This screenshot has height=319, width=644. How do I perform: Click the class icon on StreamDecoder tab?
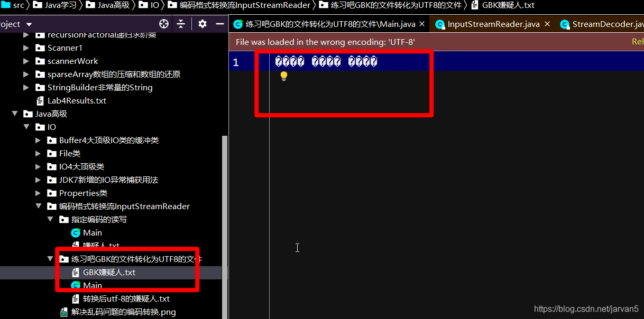click(x=565, y=24)
